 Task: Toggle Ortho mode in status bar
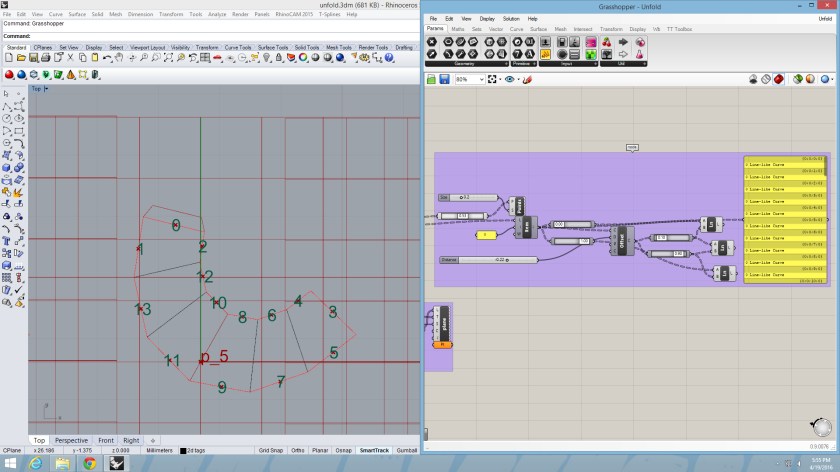(298, 451)
